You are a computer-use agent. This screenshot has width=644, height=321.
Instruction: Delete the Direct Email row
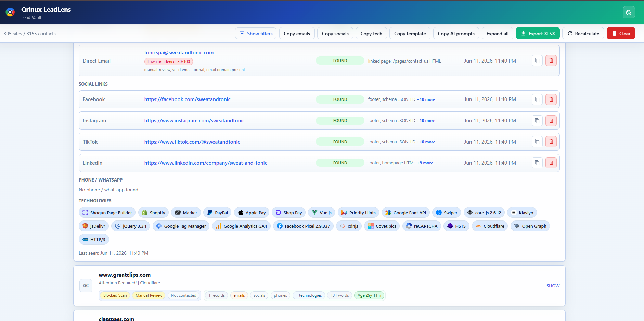coord(551,61)
